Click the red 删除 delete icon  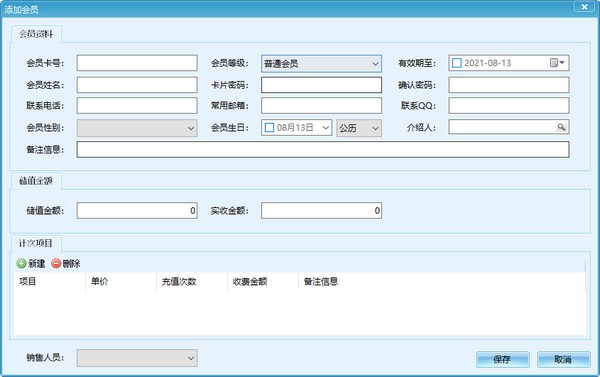coord(56,263)
